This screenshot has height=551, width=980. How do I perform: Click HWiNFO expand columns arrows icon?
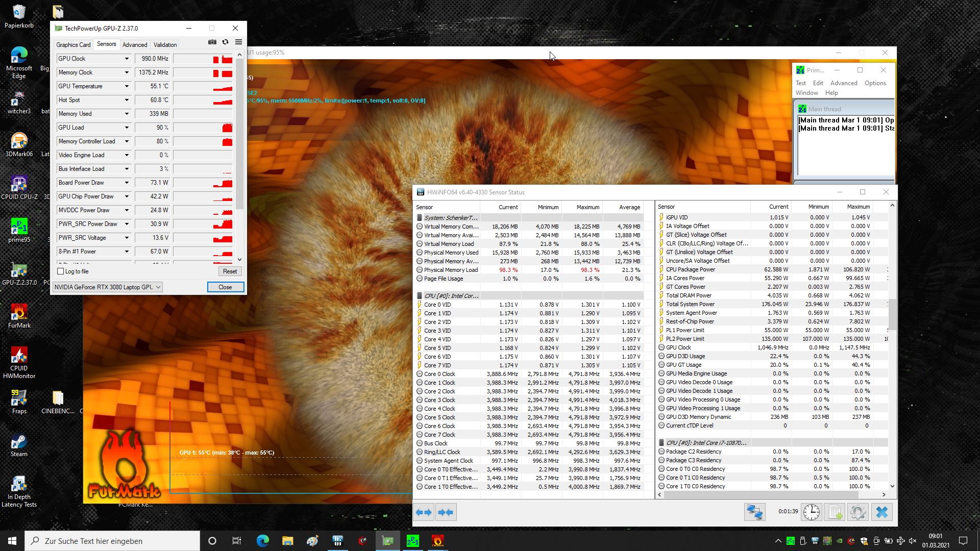pos(424,512)
